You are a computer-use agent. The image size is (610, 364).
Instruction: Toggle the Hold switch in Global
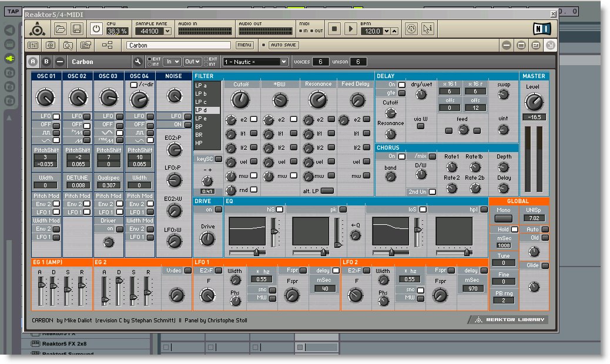pos(514,230)
